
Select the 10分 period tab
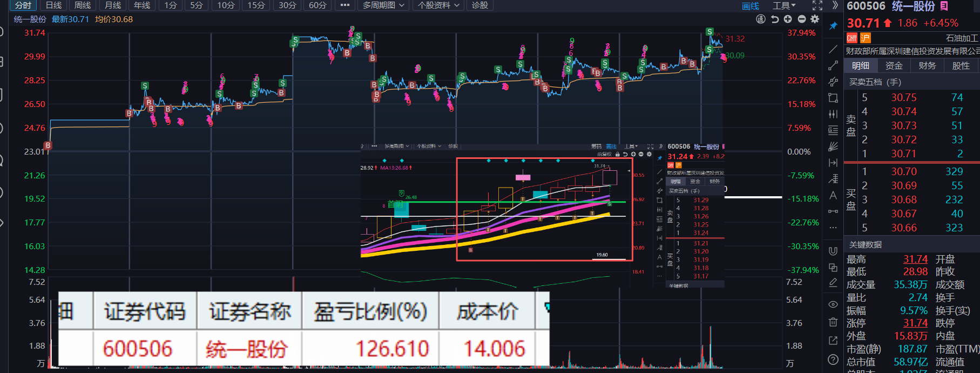(226, 5)
